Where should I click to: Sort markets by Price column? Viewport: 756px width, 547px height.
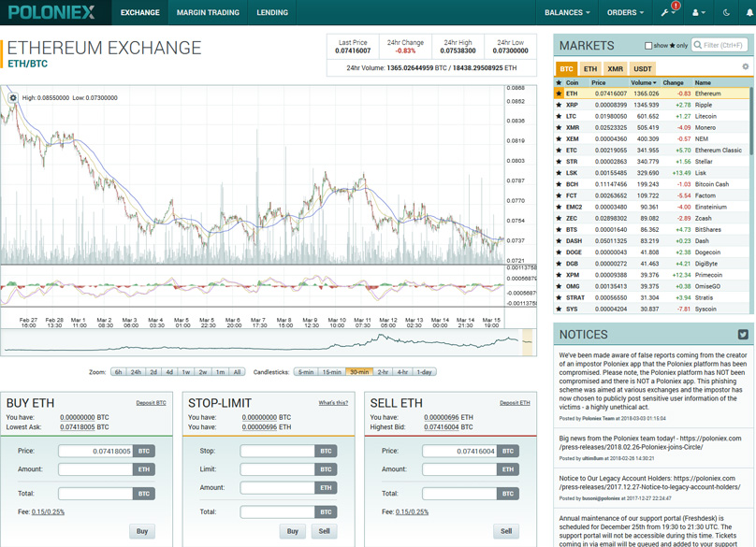[x=599, y=82]
